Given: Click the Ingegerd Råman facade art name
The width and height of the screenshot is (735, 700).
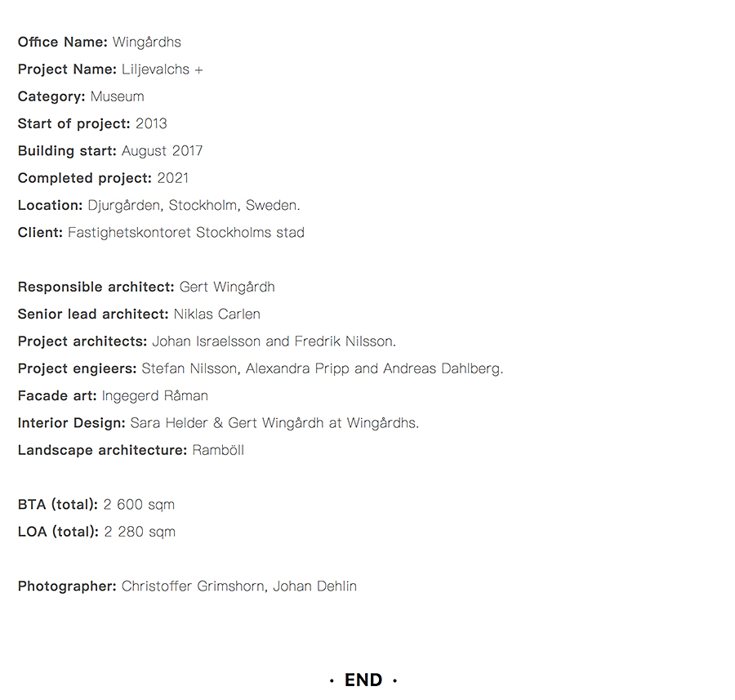Looking at the screenshot, I should tap(154, 395).
